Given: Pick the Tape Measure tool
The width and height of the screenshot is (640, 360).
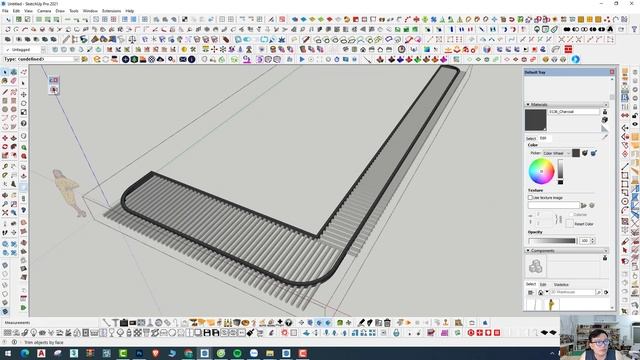Looking at the screenshot, I should 5,167.
